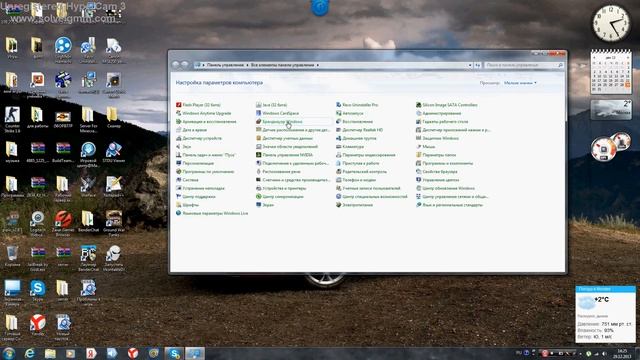This screenshot has width=640, height=360.
Task: Open Домашняя группа item
Action: tap(356, 138)
